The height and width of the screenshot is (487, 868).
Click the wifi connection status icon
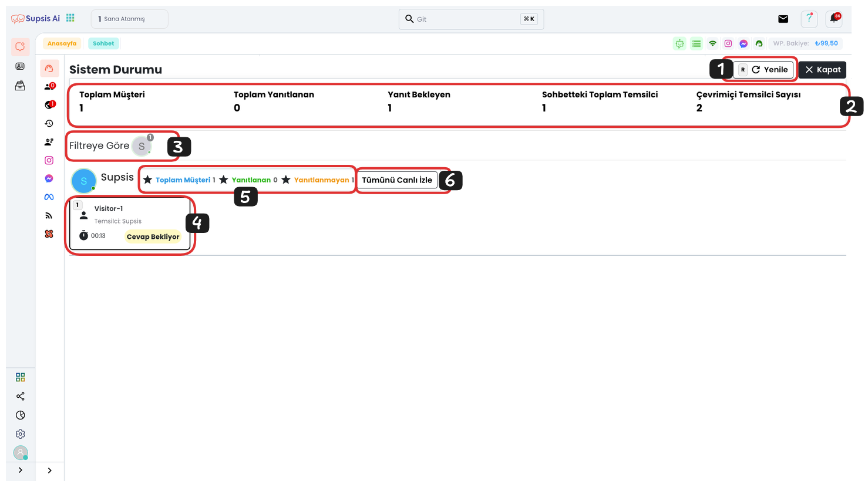click(x=712, y=43)
